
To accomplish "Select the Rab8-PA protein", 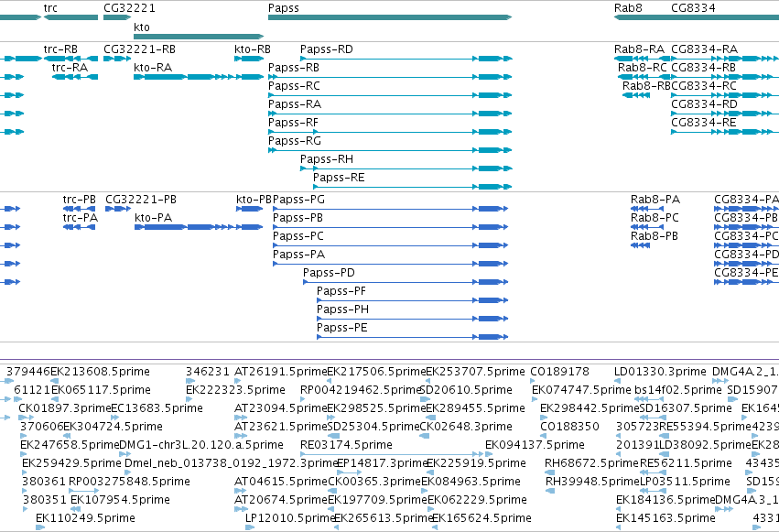I will pyautogui.click(x=647, y=209).
